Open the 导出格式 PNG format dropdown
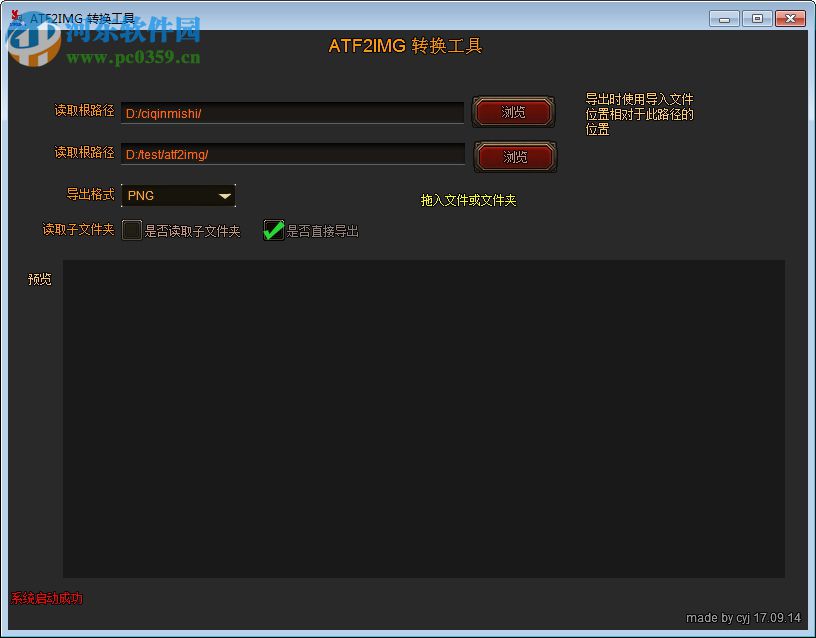This screenshot has height=638, width=816. tap(178, 195)
